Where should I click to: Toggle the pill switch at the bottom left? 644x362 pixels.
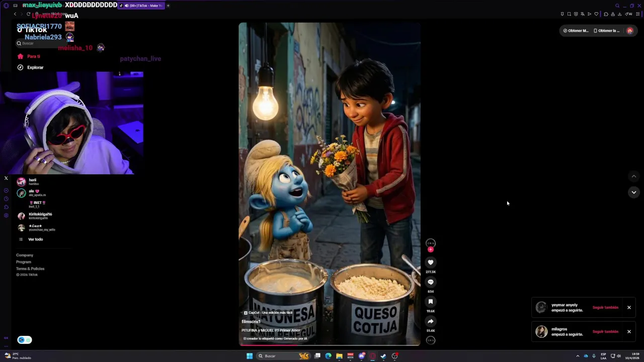[x=25, y=340]
